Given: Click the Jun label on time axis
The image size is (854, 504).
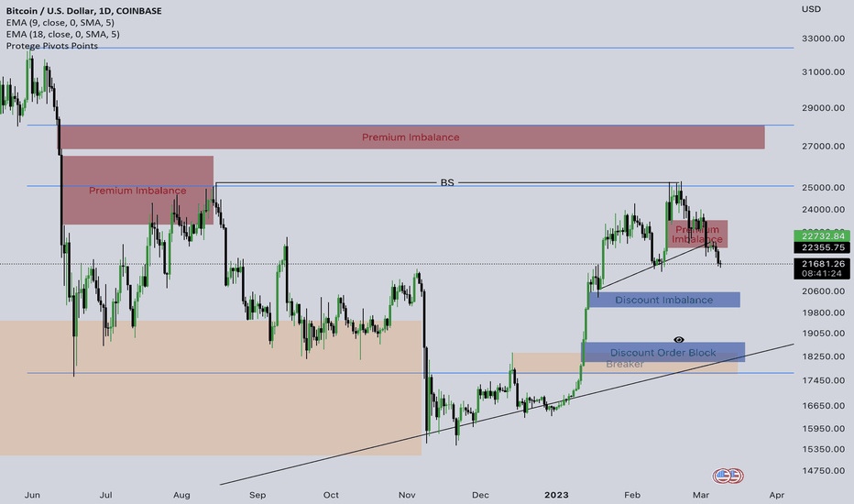Looking at the screenshot, I should tap(32, 495).
